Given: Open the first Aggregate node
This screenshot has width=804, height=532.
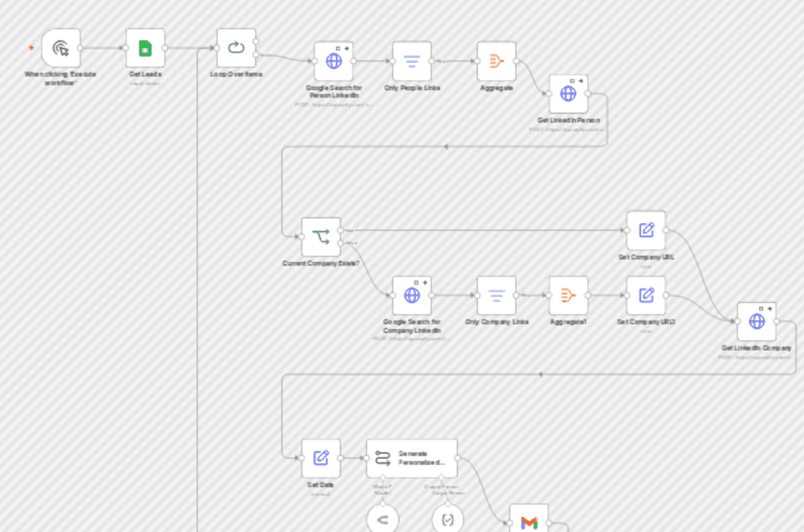Looking at the screenshot, I should point(497,61).
